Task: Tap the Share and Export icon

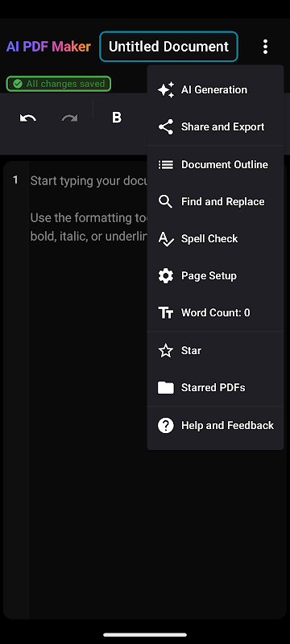Action: point(165,127)
